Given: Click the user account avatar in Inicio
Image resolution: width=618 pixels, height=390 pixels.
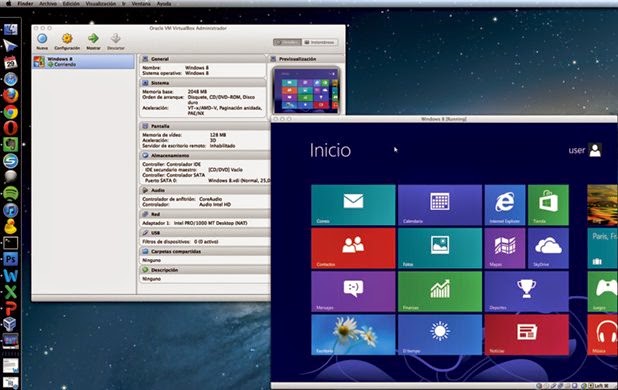Looking at the screenshot, I should 595,150.
